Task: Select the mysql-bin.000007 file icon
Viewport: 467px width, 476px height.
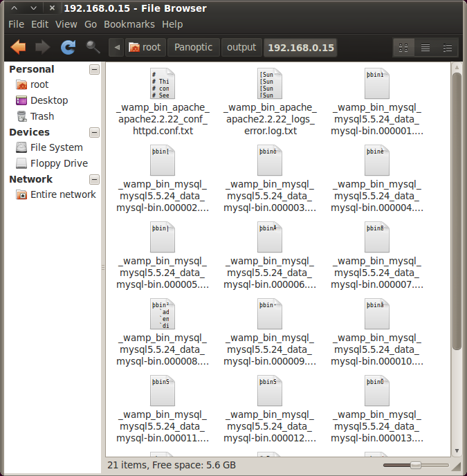Action: (377, 237)
